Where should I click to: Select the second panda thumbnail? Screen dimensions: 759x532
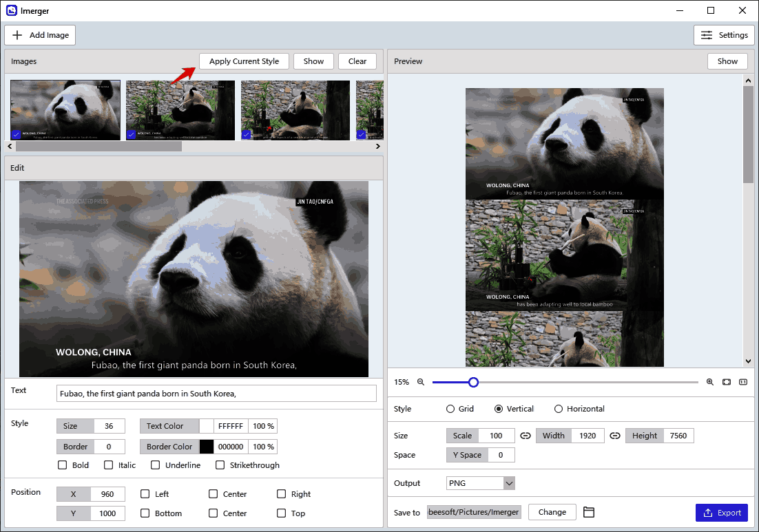180,110
